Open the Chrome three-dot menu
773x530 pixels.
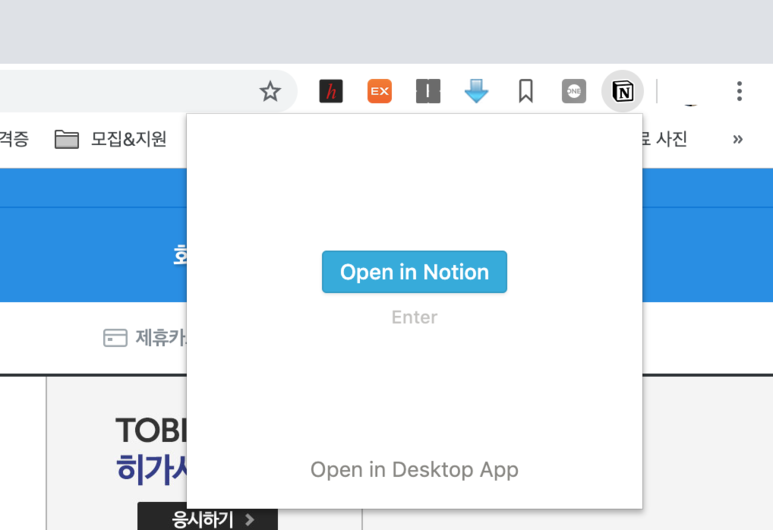point(739,91)
